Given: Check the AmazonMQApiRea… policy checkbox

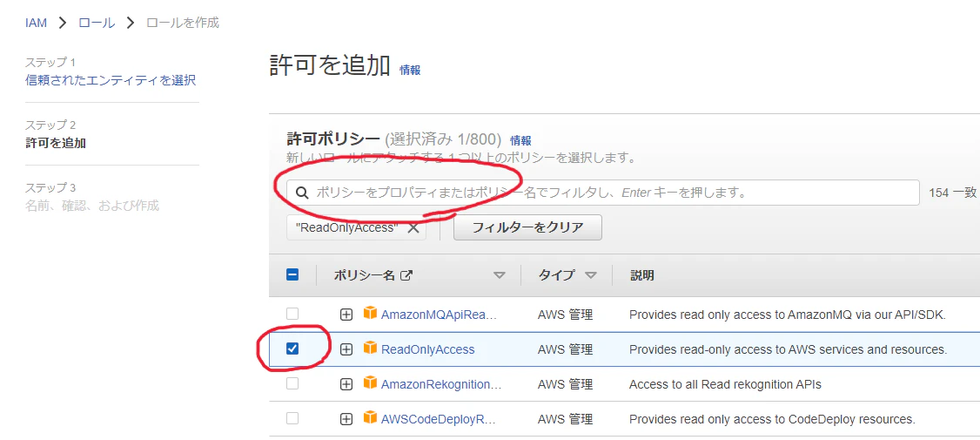Looking at the screenshot, I should click(x=292, y=314).
